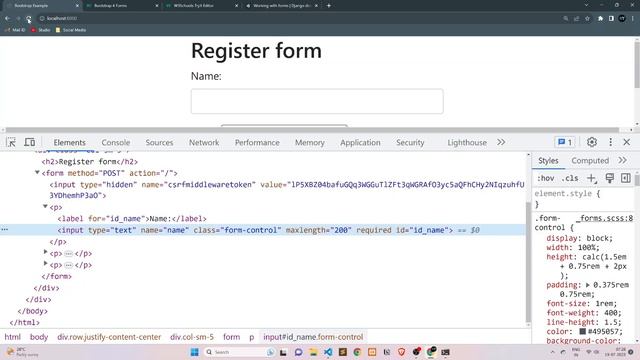Screen dimensions: 640x360
Task: Select the label for id_name node
Action: pyautogui.click(x=132, y=219)
